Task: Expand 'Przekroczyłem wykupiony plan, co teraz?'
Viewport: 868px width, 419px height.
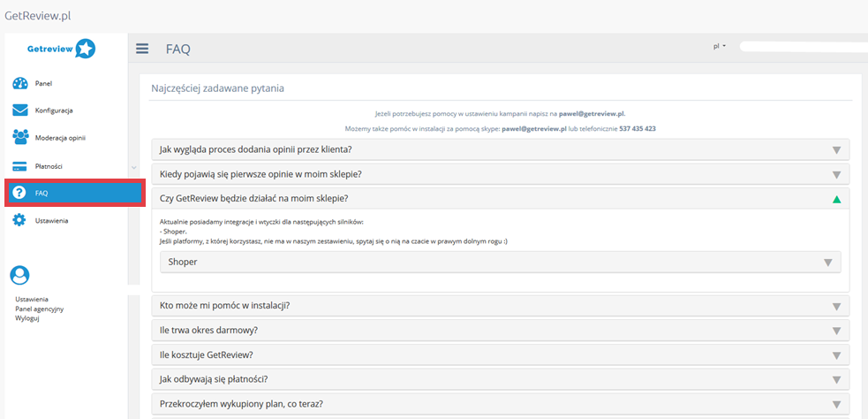Action: point(501,403)
